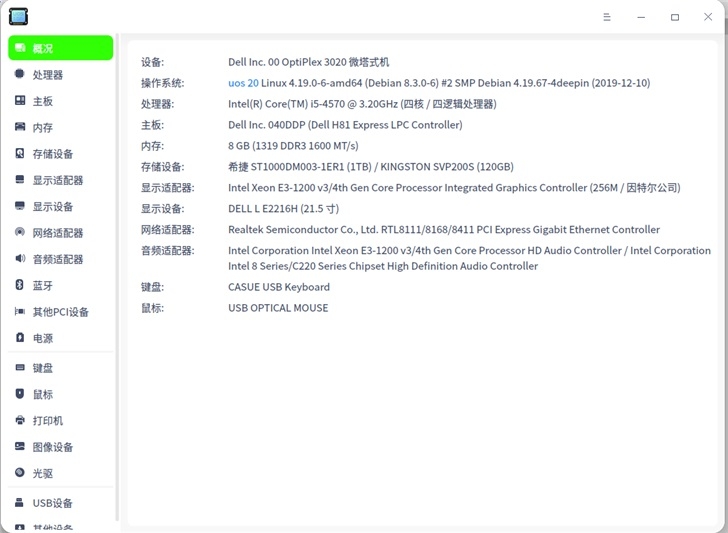Open the 内存 memory sidebar icon
Viewport: 728px width, 533px height.
pyautogui.click(x=20, y=127)
